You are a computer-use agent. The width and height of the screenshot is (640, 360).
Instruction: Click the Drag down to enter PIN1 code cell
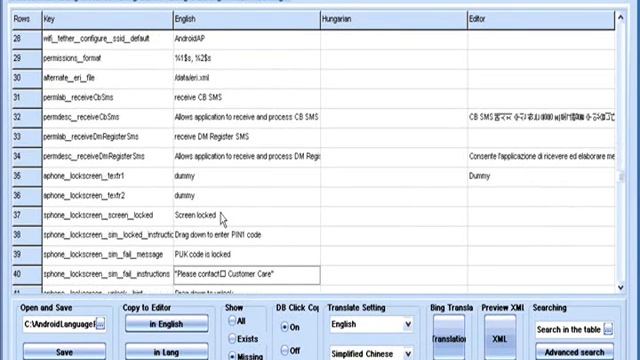pos(247,235)
